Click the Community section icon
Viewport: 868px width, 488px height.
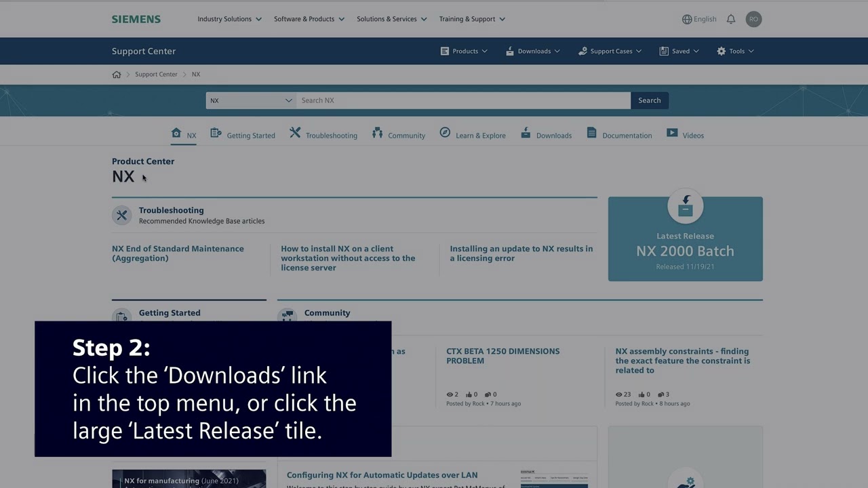288,317
